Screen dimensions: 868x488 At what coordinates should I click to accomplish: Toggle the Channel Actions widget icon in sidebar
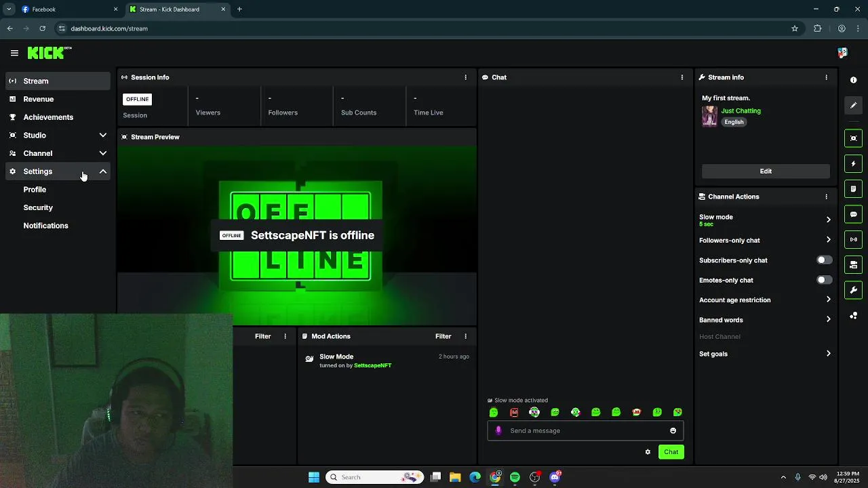(x=853, y=265)
